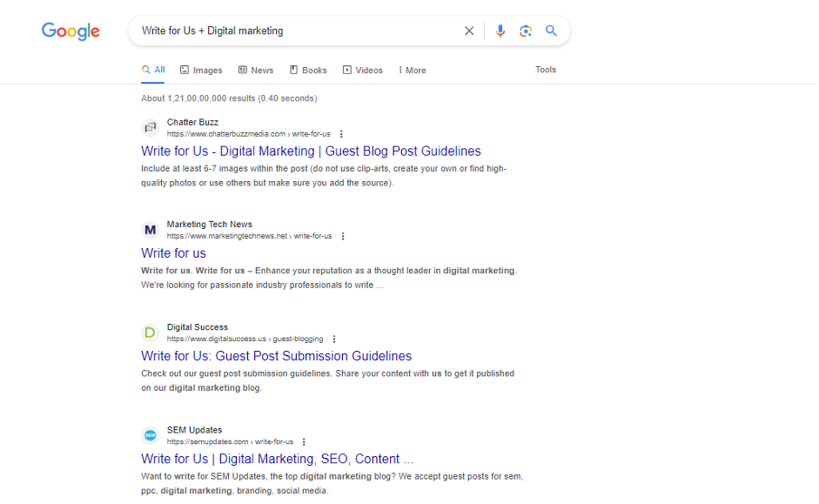Click semupdates.com URL breadcrumb
The width and height of the screenshot is (819, 504).
click(x=231, y=442)
